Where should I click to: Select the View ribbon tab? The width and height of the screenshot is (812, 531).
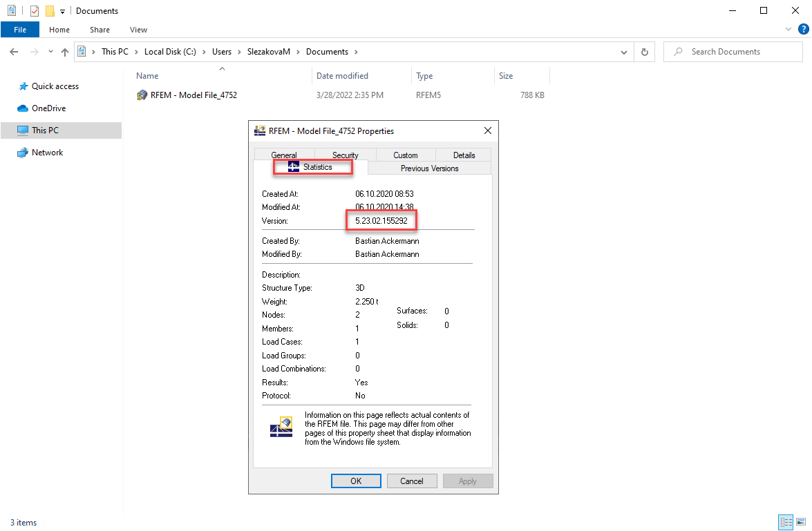point(138,30)
